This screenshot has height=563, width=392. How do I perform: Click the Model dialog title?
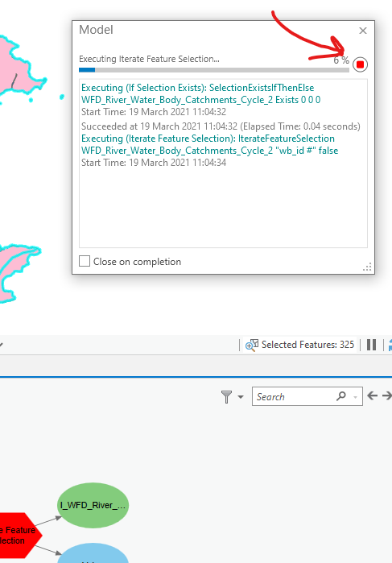[96, 30]
